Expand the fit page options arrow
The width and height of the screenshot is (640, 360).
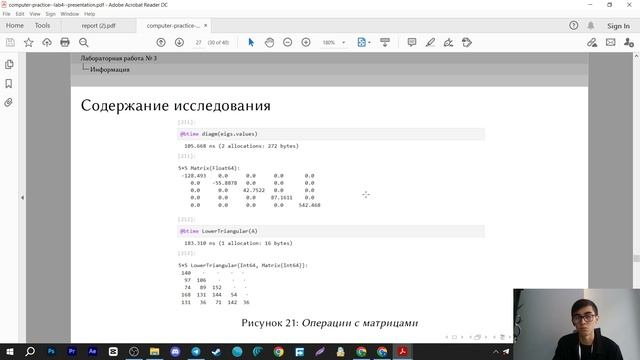click(x=369, y=42)
